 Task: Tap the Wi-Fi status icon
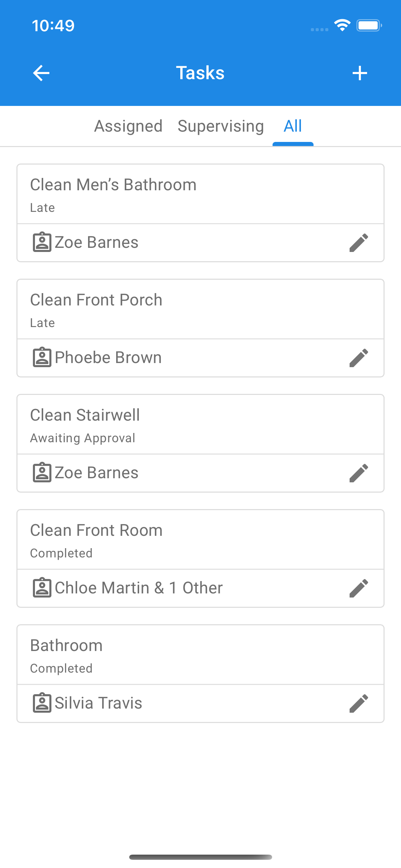(342, 25)
